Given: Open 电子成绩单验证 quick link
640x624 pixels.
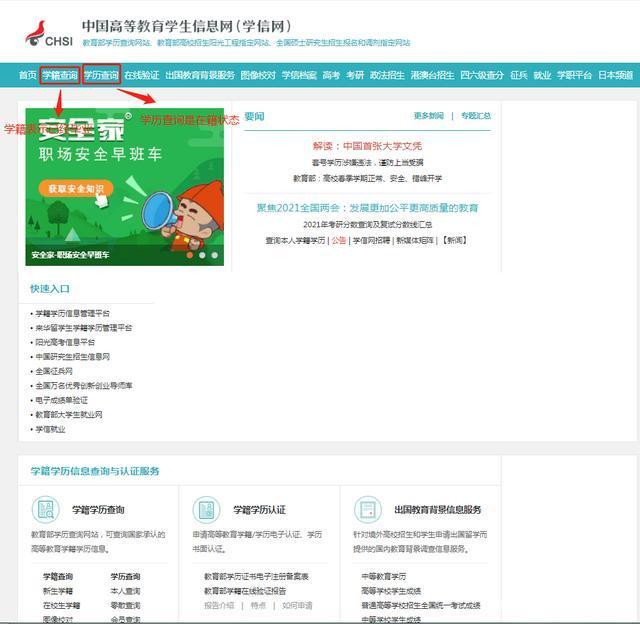Looking at the screenshot, I should coord(62,400).
